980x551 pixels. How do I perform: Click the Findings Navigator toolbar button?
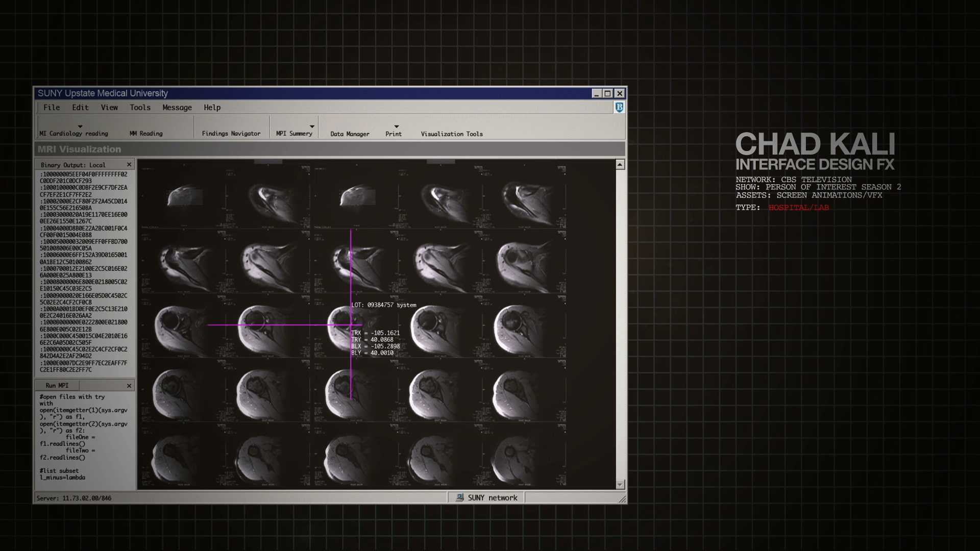231,133
